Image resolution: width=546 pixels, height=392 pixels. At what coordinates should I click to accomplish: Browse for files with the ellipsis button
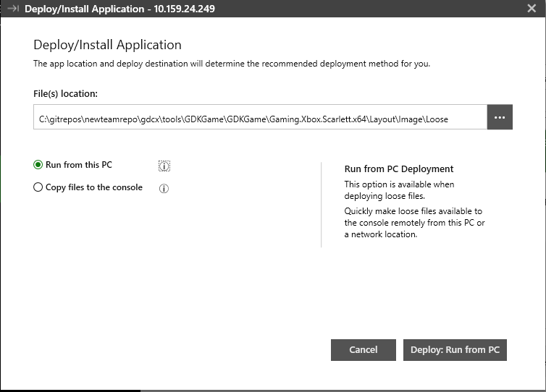(x=500, y=117)
